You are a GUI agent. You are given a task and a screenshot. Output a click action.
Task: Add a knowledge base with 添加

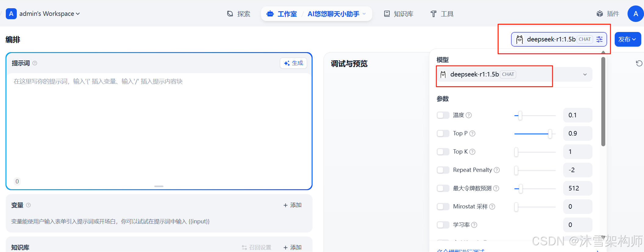(292, 247)
